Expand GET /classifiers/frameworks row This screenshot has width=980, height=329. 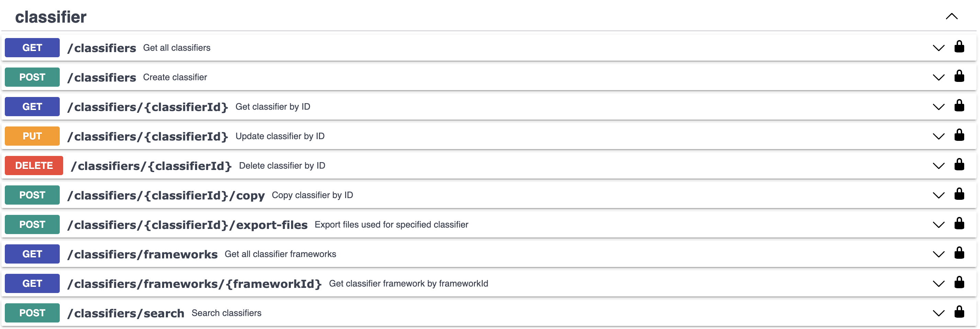click(x=938, y=253)
